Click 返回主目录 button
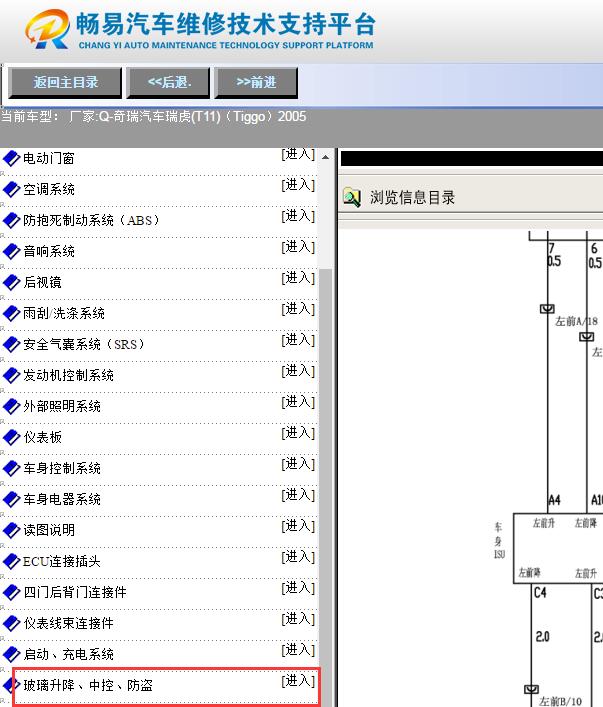603x707 pixels. [65, 83]
